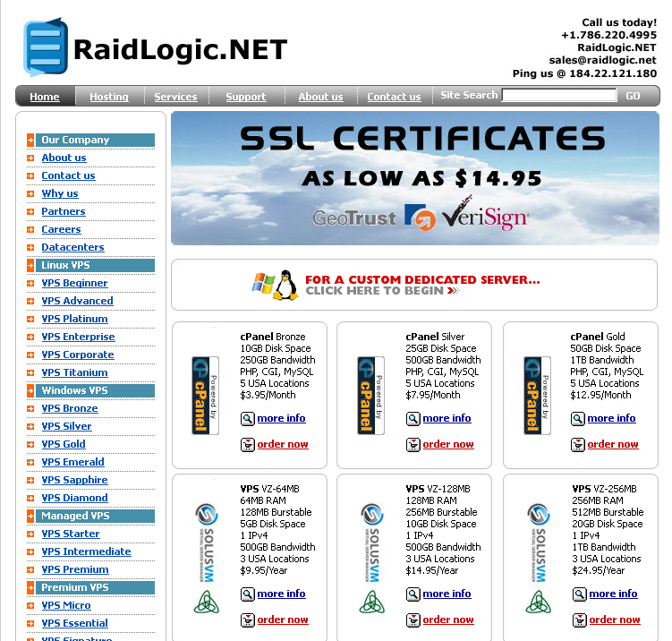Open the Partners sidebar link
This screenshot has height=641, width=672.
click(64, 211)
